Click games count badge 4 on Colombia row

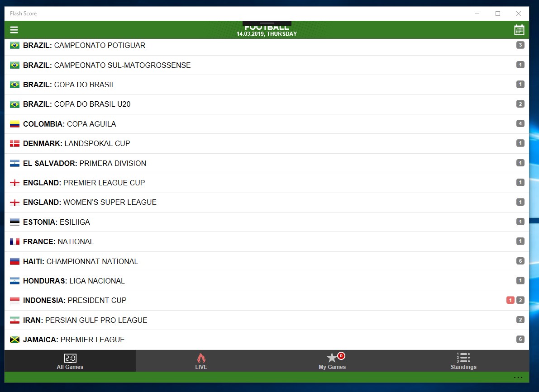(520, 124)
